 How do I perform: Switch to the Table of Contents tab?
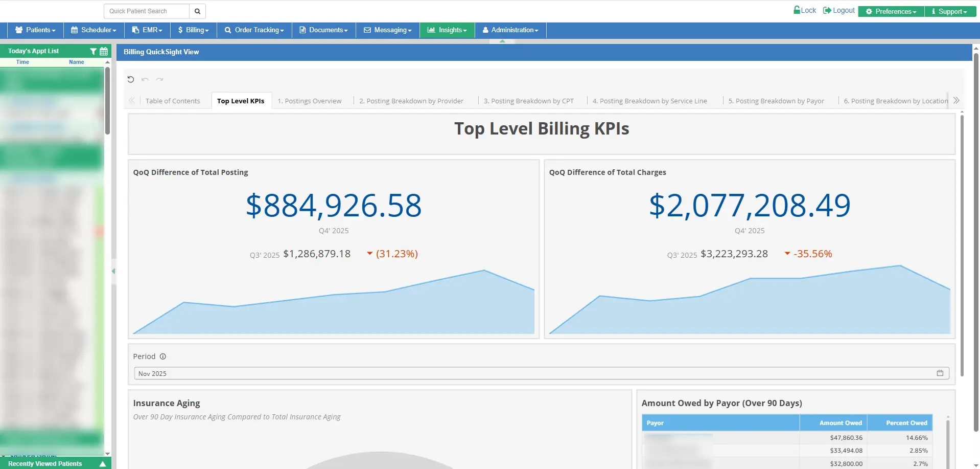point(173,101)
